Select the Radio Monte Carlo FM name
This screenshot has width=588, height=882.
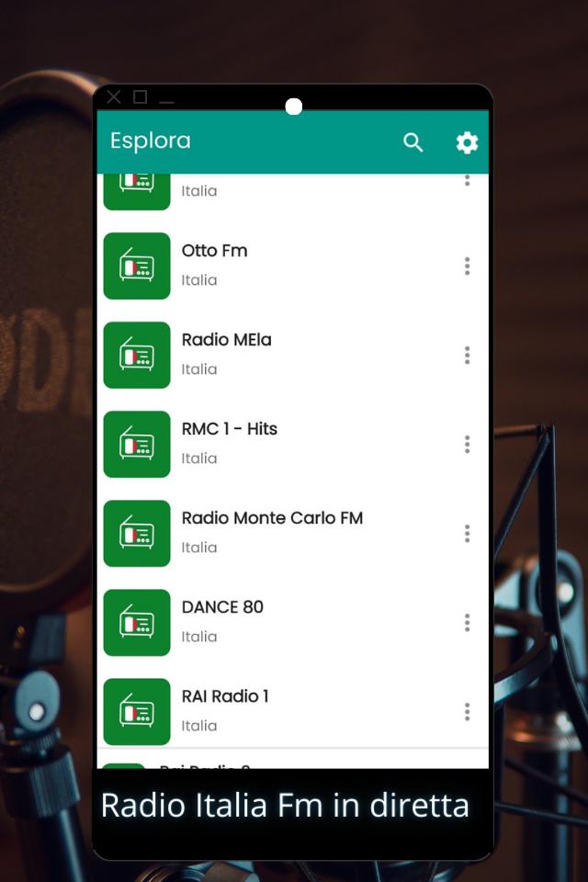pyautogui.click(x=272, y=518)
